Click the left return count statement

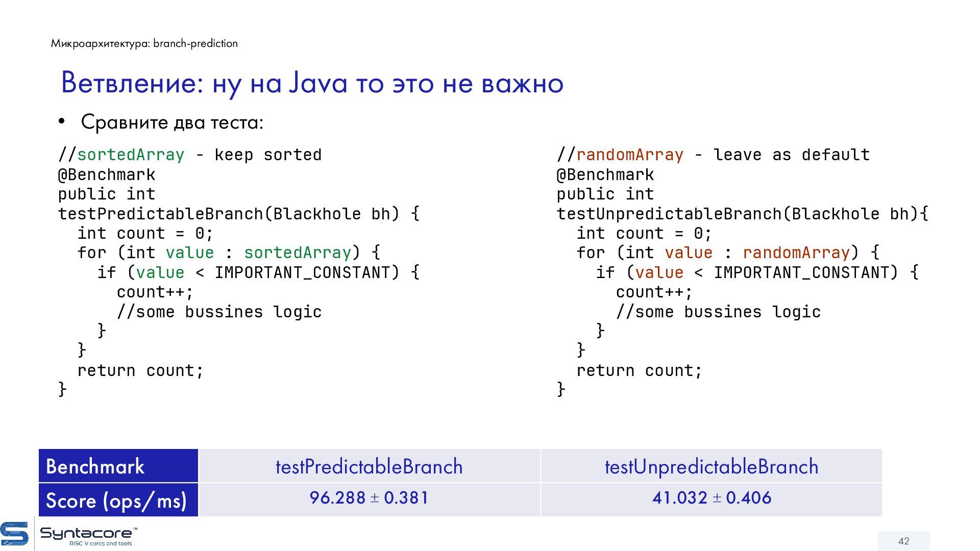point(140,370)
